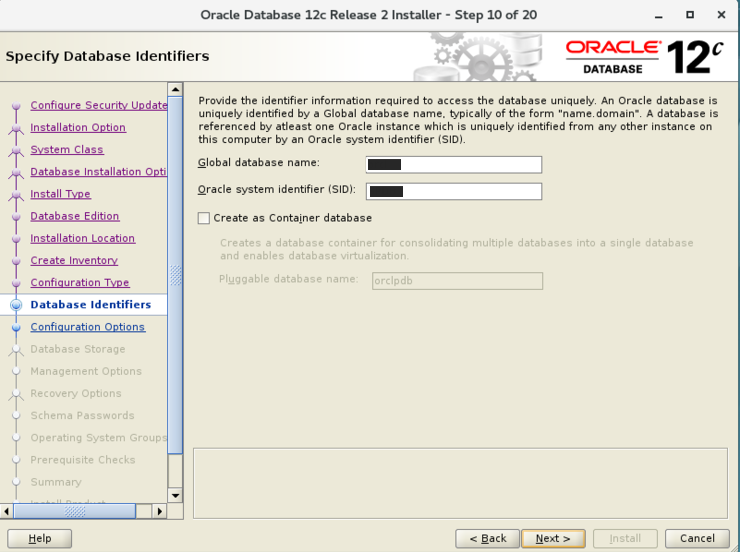This screenshot has width=740, height=552.
Task: Click the sidebar scroll up arrow
Action: pyautogui.click(x=175, y=89)
